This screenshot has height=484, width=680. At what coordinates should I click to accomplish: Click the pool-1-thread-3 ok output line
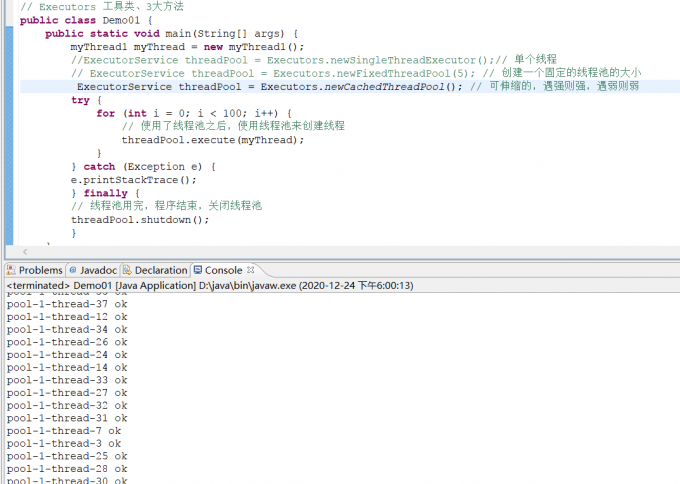pyautogui.click(x=63, y=443)
